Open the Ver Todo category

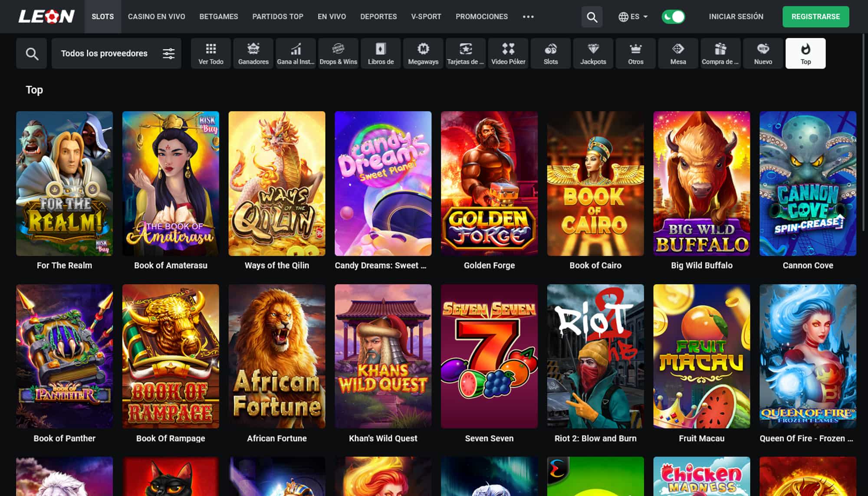211,53
